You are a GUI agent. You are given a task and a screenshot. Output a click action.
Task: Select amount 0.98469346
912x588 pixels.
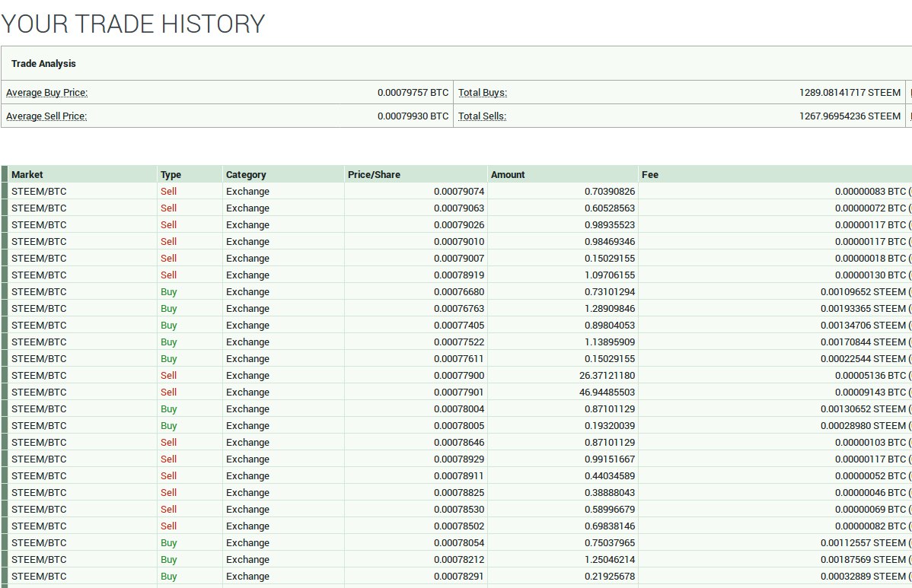[610, 242]
